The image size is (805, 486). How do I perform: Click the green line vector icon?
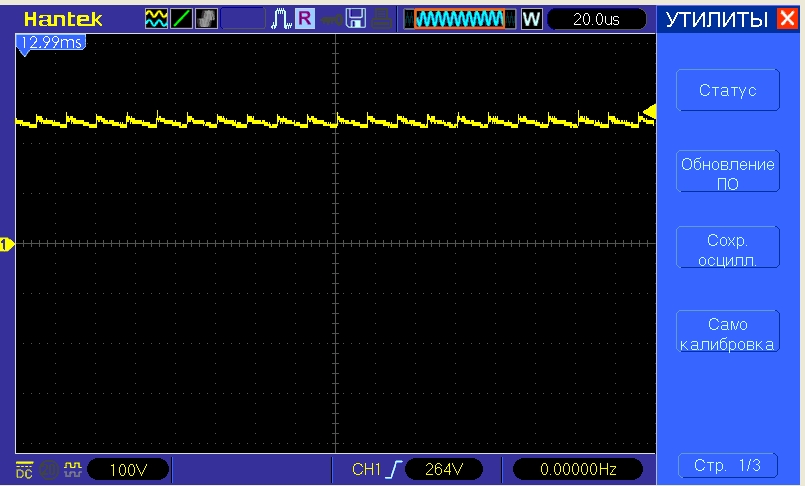tap(182, 19)
